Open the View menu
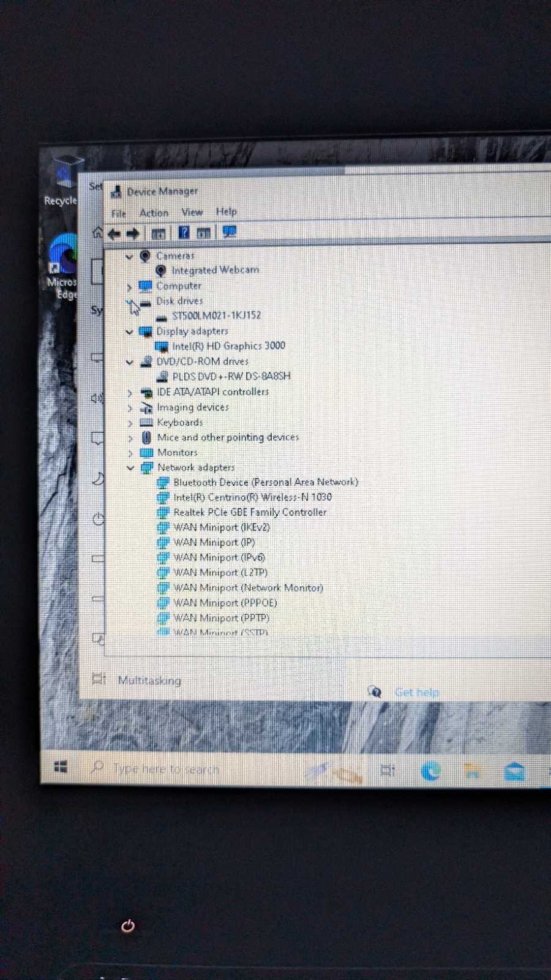Viewport: 551px width, 980px height. [192, 212]
